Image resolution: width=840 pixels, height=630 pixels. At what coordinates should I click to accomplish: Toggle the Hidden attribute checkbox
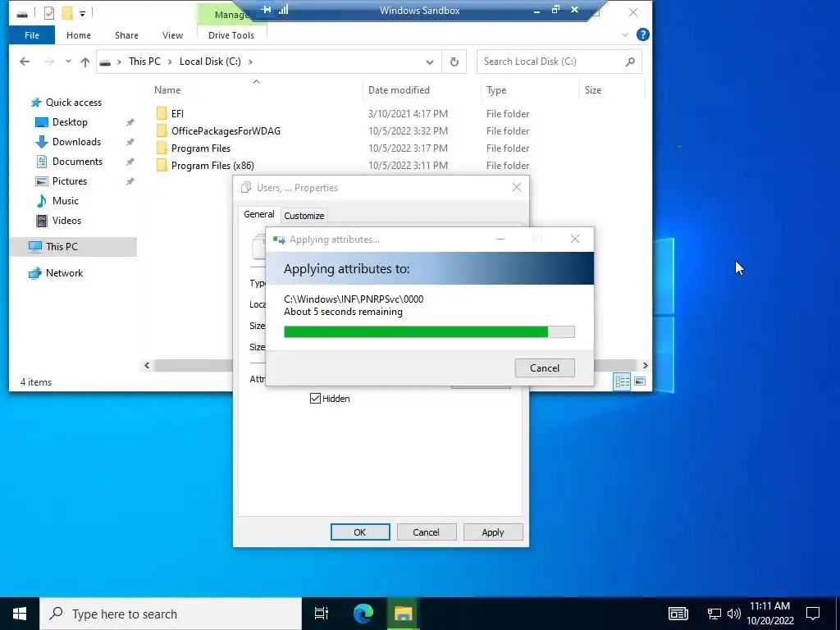[x=315, y=399]
